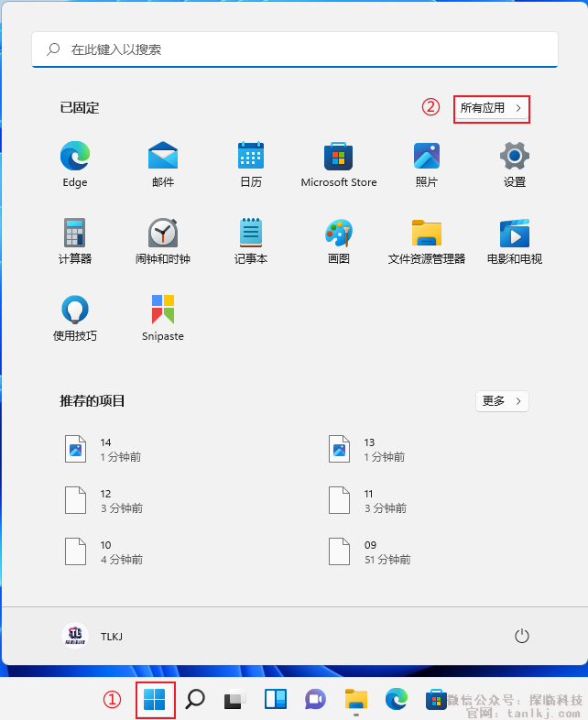Launch the 邮件 mail app

click(163, 164)
